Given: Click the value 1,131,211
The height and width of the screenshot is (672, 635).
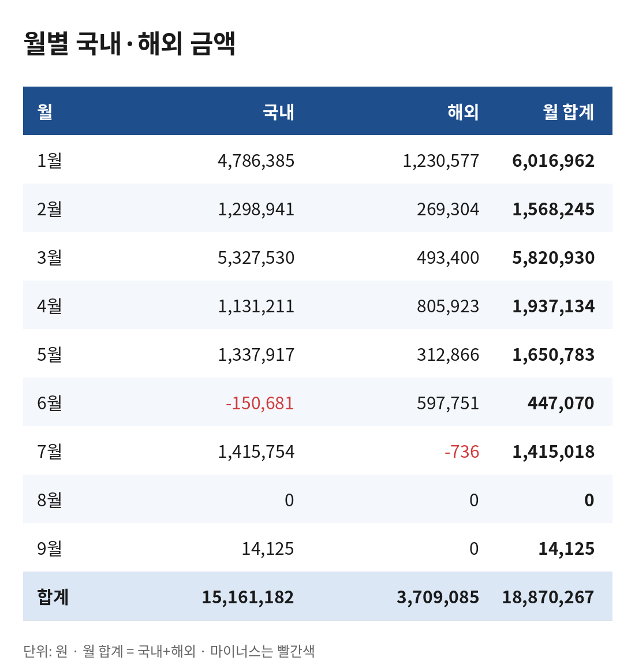Looking at the screenshot, I should click(256, 306).
